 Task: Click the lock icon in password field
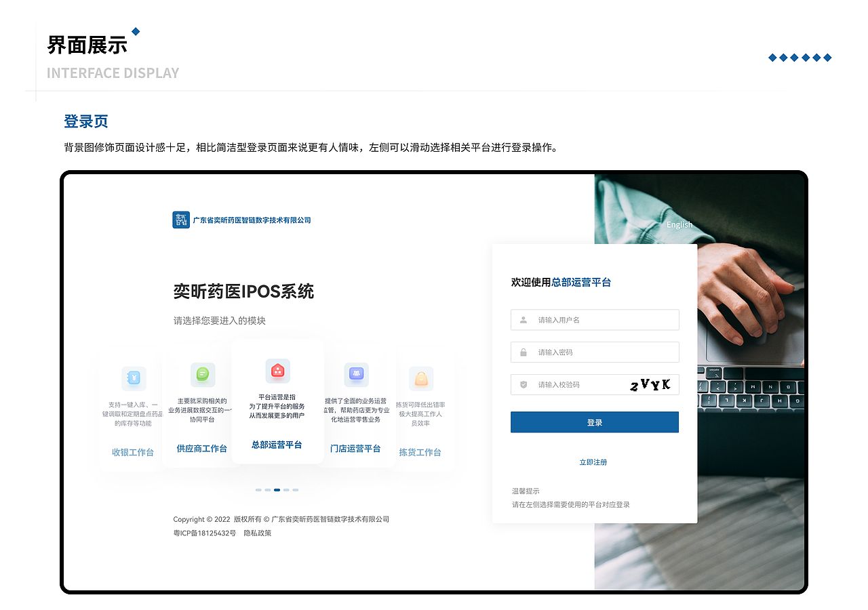[524, 352]
